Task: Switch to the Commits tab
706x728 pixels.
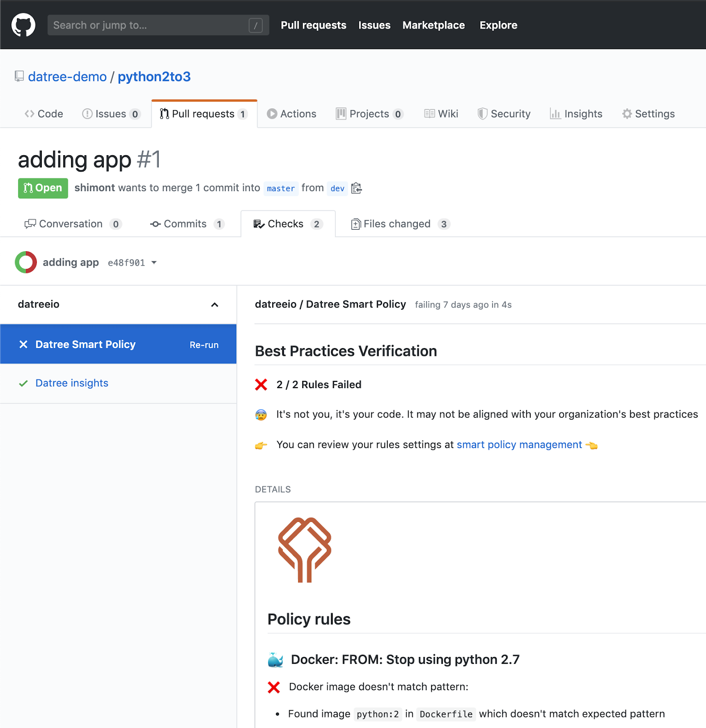Action: click(x=187, y=224)
